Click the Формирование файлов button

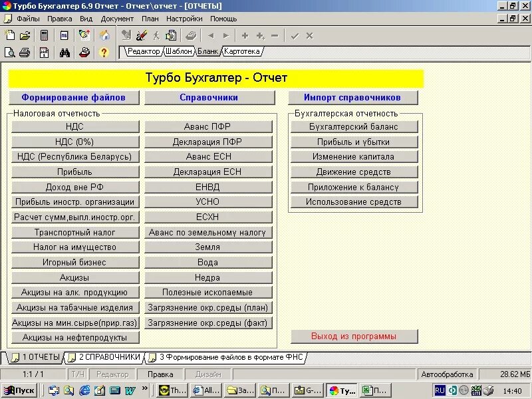[74, 97]
